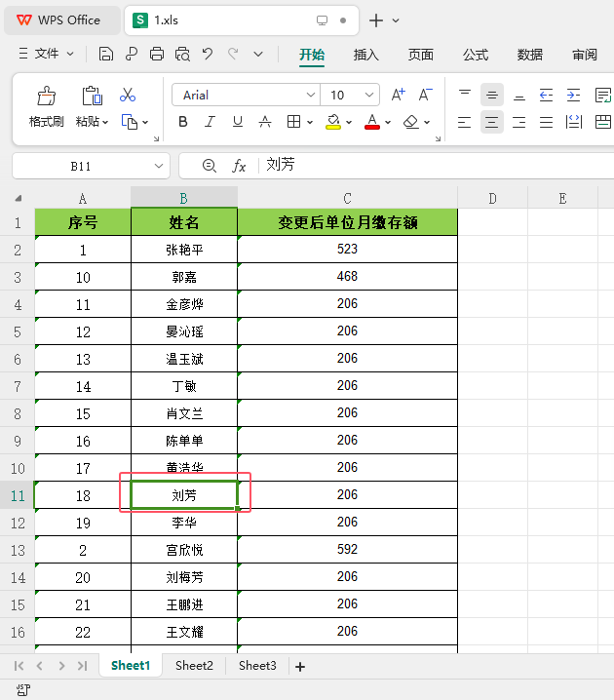Redo the last undone action
The image size is (614, 700).
point(233,55)
